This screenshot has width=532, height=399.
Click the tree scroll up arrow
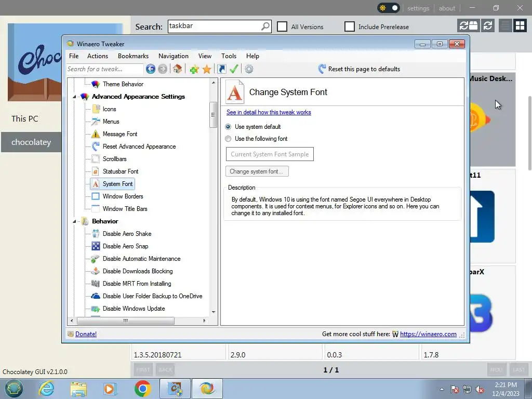[214, 83]
